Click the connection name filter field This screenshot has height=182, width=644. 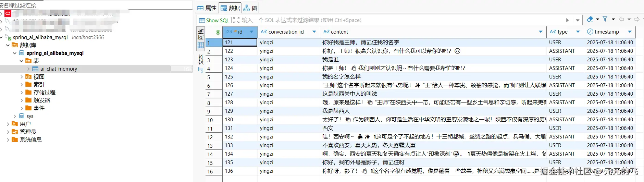(x=96, y=5)
